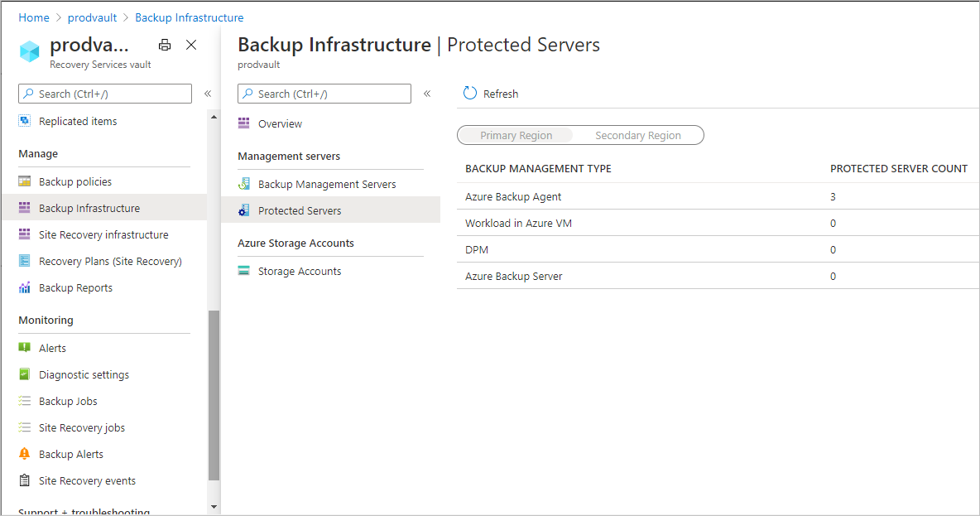Click the Refresh icon in toolbar

pos(470,94)
